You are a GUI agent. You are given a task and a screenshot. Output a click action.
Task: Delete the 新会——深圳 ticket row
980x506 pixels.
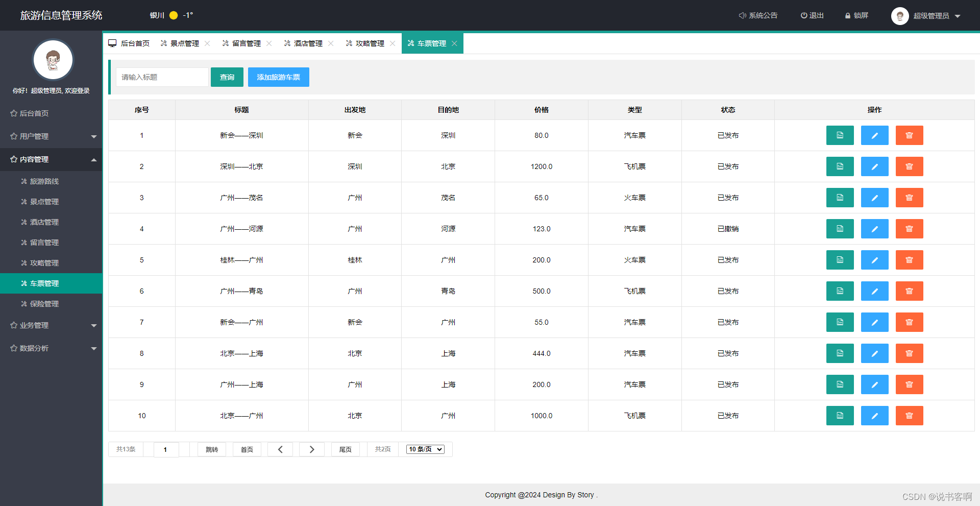click(x=909, y=135)
